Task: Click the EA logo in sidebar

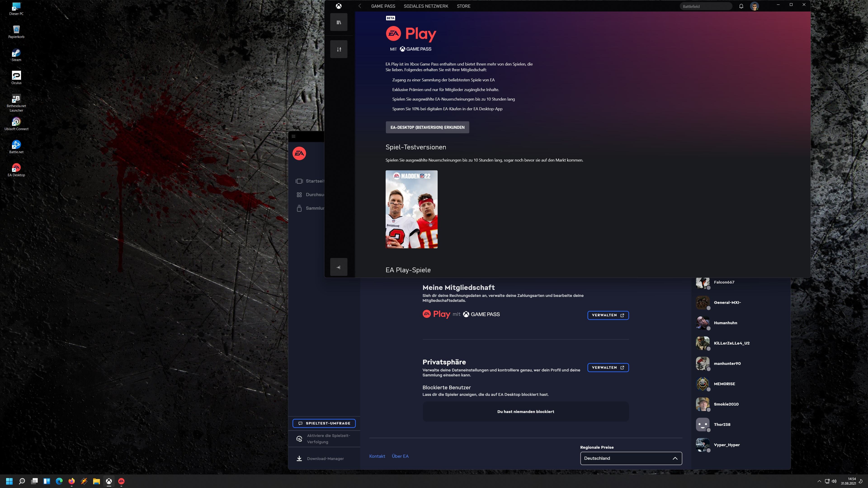Action: tap(299, 154)
